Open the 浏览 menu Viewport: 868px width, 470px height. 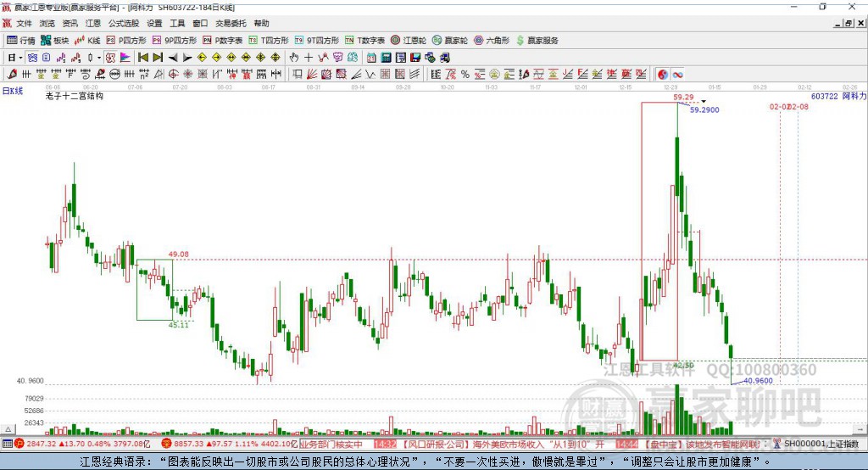[x=47, y=23]
